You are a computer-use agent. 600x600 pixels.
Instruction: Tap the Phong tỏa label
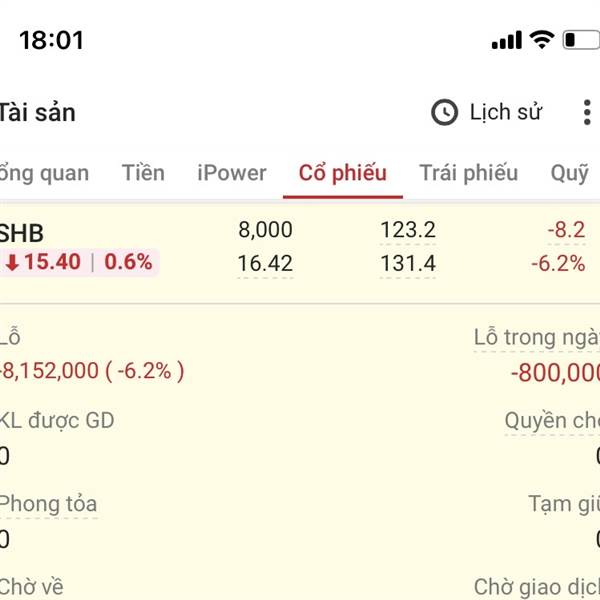point(48,503)
